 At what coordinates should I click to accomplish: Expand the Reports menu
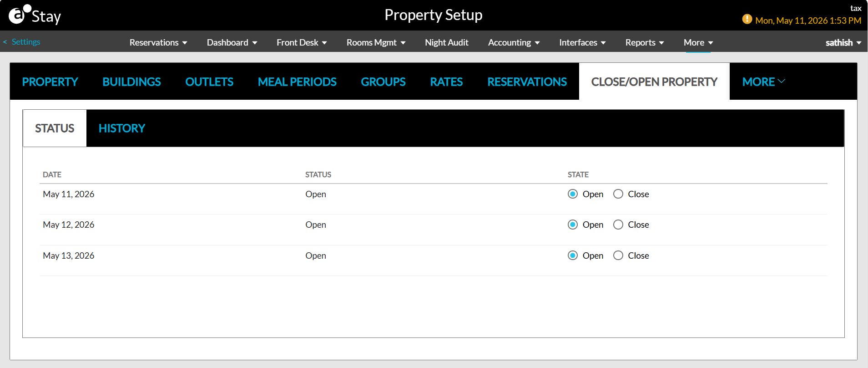click(645, 42)
